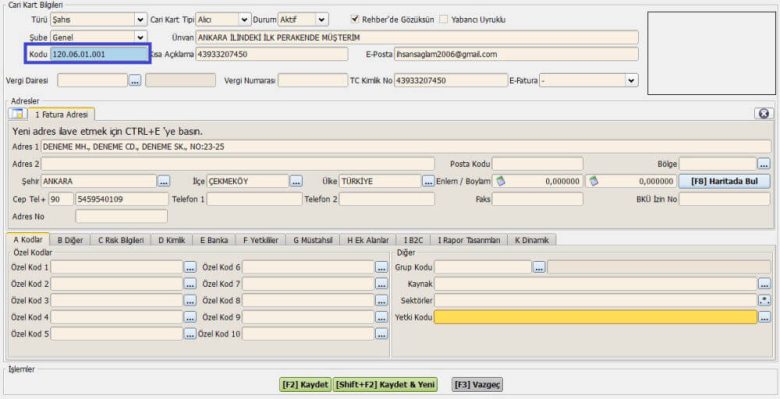Open lookup for Özel Kod 5
The width and height of the screenshot is (780, 399).
click(x=190, y=334)
